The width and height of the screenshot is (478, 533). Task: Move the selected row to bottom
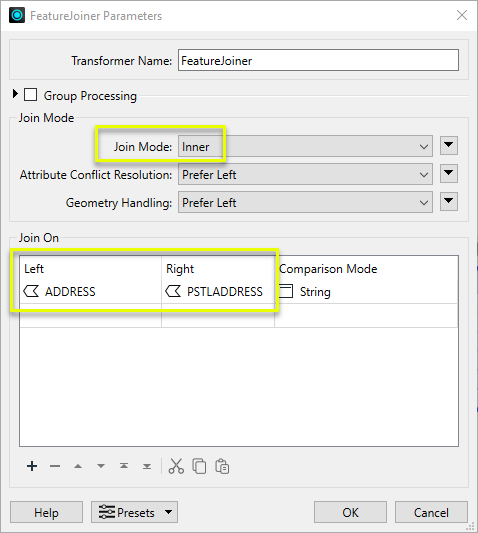click(x=147, y=466)
